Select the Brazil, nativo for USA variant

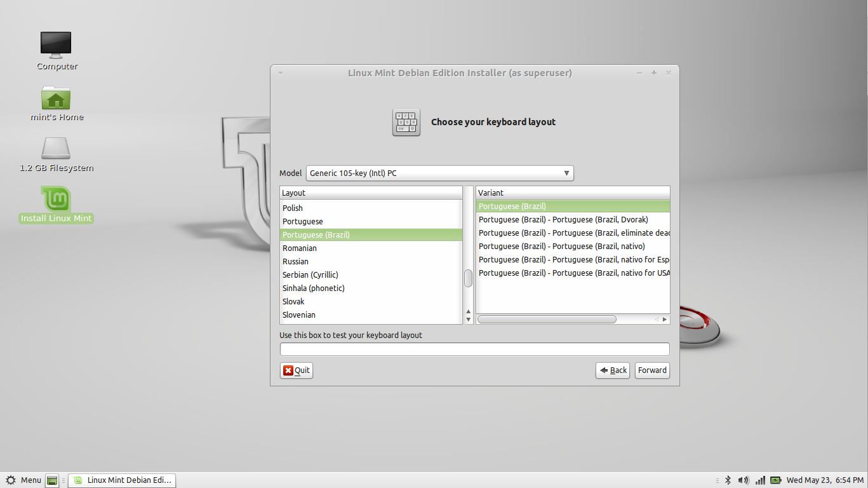573,273
